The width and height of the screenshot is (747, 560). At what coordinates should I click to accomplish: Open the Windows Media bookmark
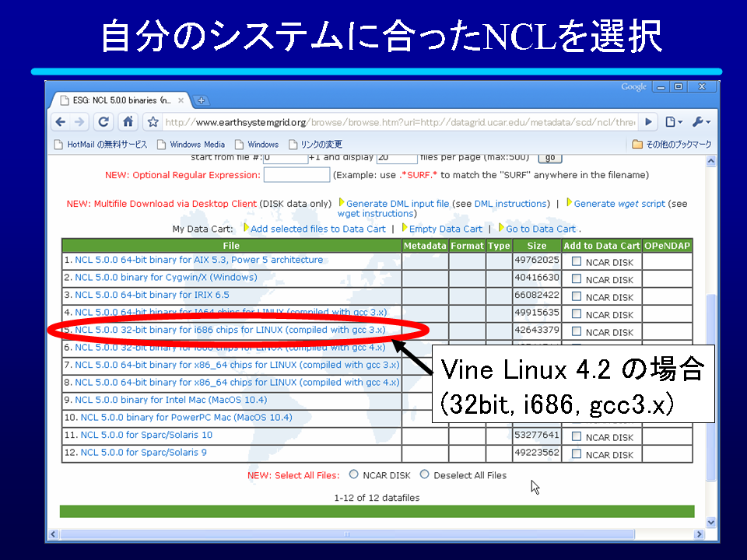[x=191, y=145]
